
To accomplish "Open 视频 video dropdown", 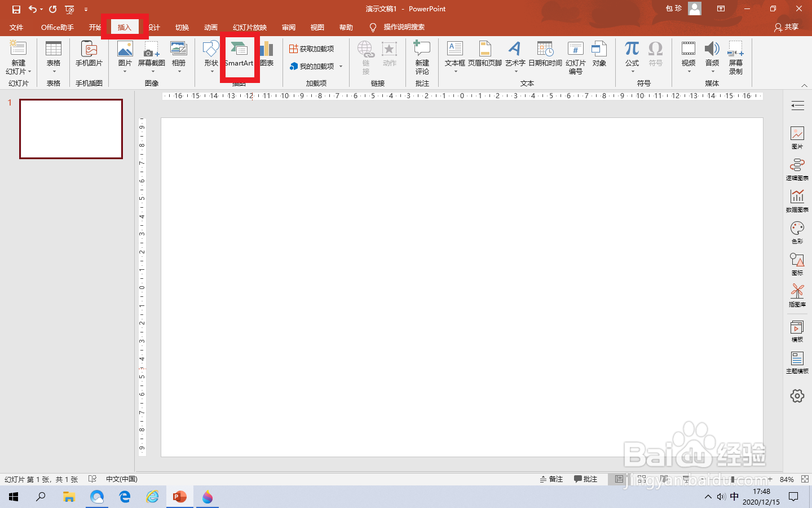I will click(689, 72).
